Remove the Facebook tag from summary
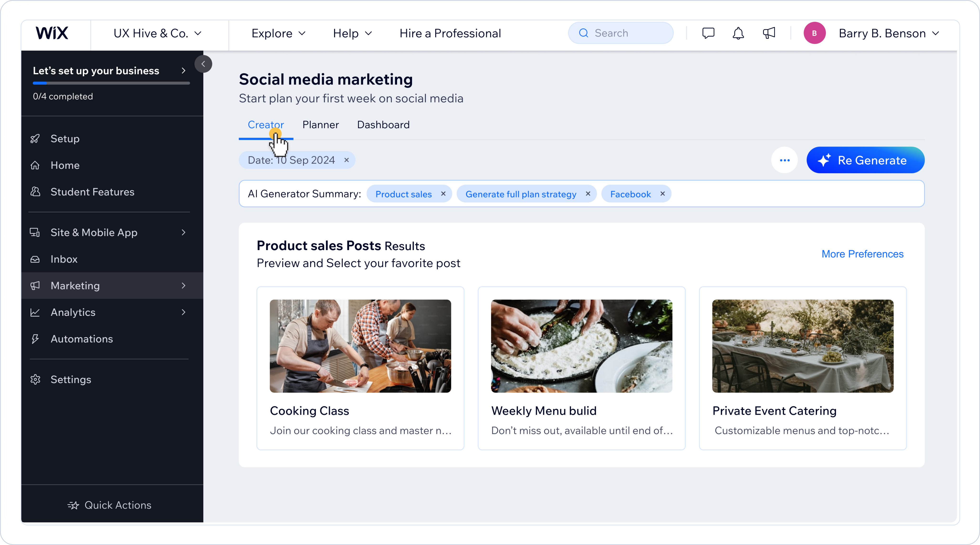 click(x=663, y=194)
